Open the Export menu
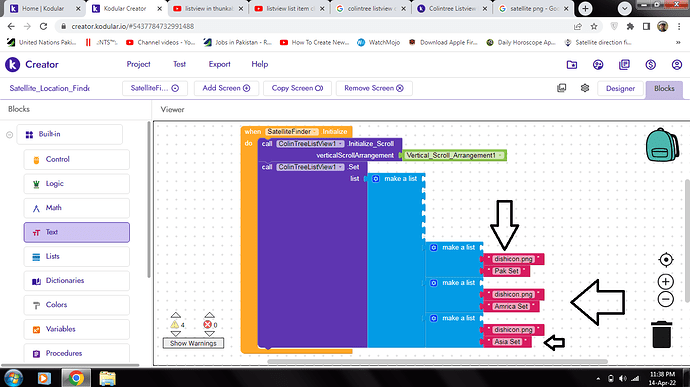This screenshot has height=387, width=690. pos(219,64)
